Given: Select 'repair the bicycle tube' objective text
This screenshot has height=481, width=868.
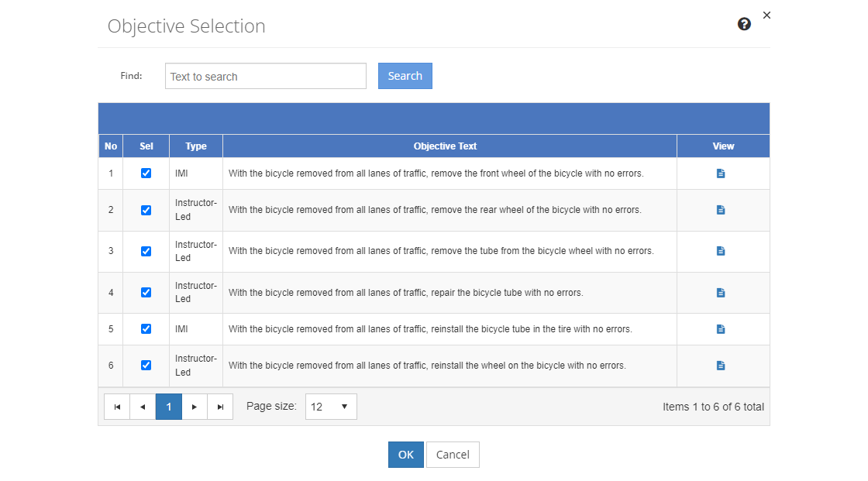Looking at the screenshot, I should pos(406,292).
